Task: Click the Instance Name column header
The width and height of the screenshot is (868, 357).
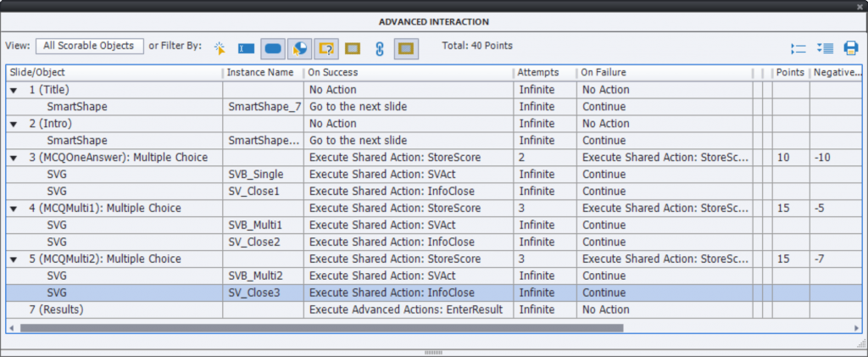Action: click(x=260, y=73)
